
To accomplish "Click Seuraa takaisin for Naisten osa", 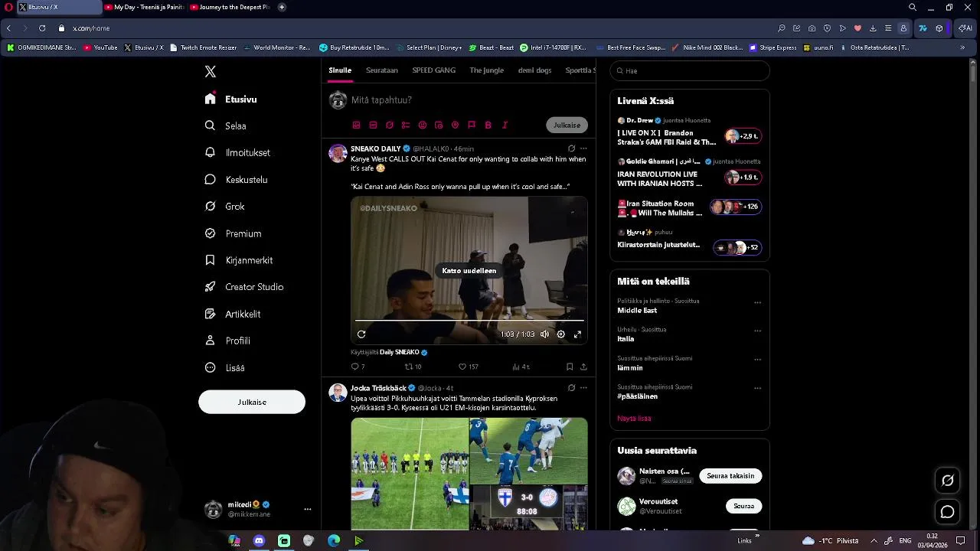I will click(730, 476).
